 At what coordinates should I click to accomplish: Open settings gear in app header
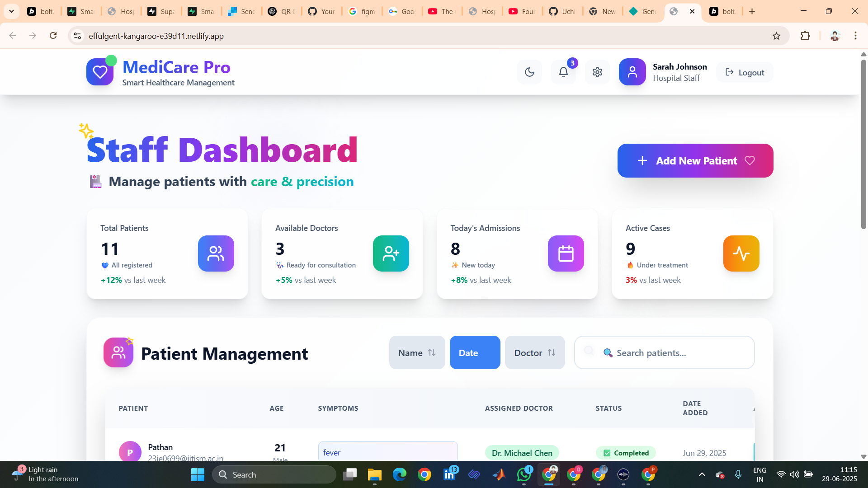click(x=597, y=72)
